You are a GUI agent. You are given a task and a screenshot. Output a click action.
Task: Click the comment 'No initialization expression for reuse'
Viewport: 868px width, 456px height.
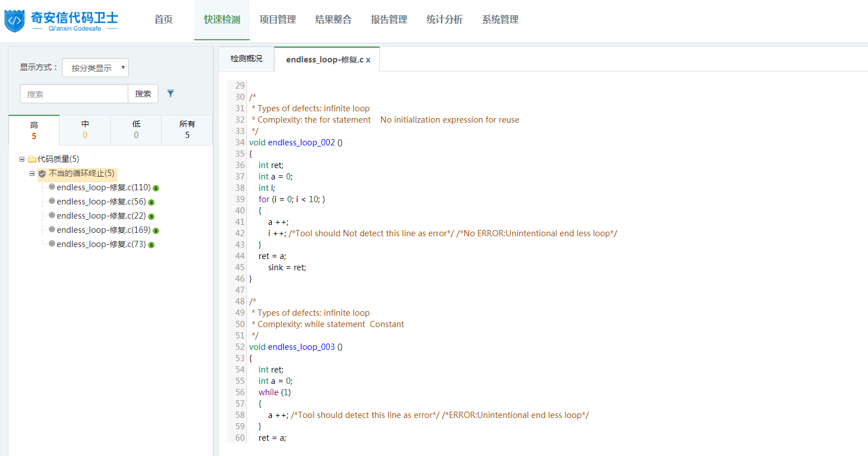(x=450, y=120)
